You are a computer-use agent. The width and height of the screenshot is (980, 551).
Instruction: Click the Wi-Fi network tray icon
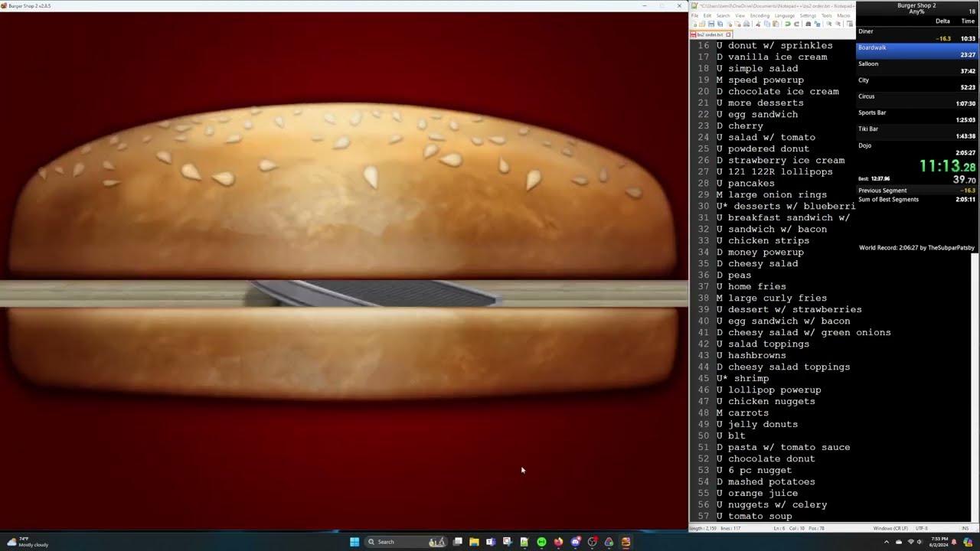[911, 542]
